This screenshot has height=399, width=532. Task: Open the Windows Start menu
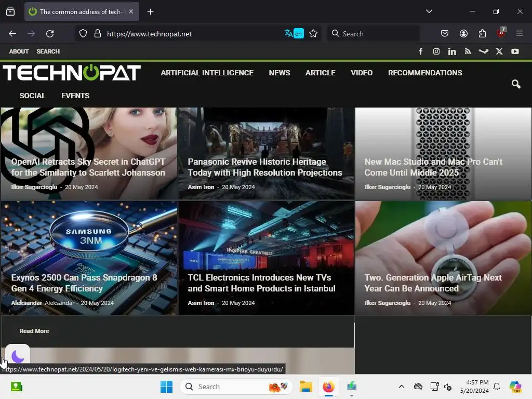[166, 387]
